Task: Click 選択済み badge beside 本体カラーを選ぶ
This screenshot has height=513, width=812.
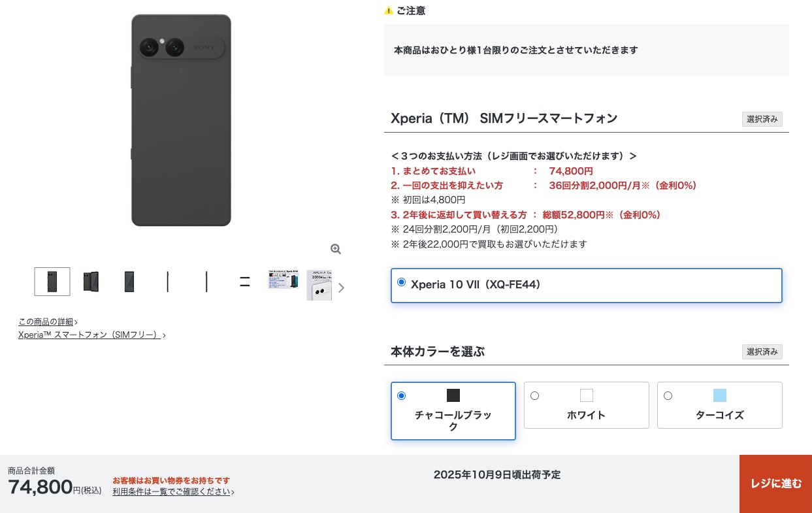Action: click(x=762, y=352)
